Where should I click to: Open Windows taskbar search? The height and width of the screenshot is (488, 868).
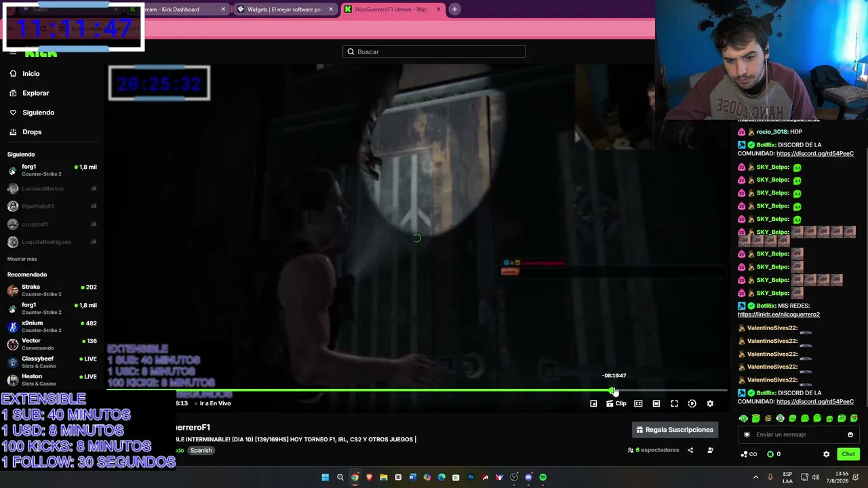click(x=340, y=477)
